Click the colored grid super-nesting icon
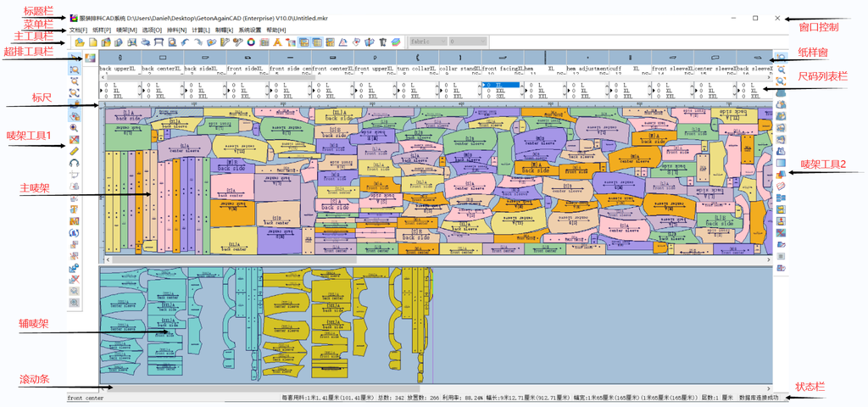The width and height of the screenshot is (868, 407). tap(89, 58)
